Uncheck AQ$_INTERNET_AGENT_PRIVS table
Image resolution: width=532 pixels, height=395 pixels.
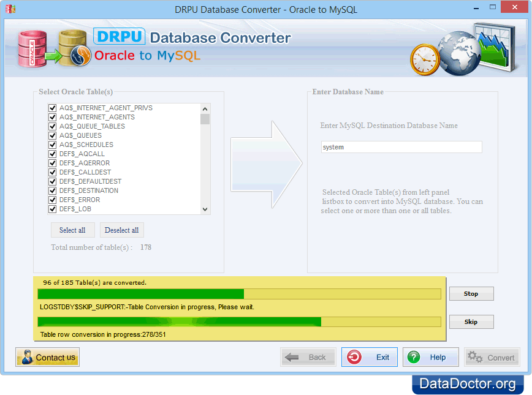pyautogui.click(x=52, y=108)
